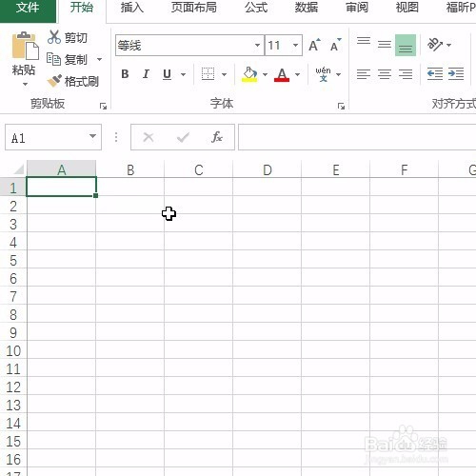Image resolution: width=476 pixels, height=476 pixels.
Task: Expand phonetic guide dropdown arrow
Action: tap(338, 75)
